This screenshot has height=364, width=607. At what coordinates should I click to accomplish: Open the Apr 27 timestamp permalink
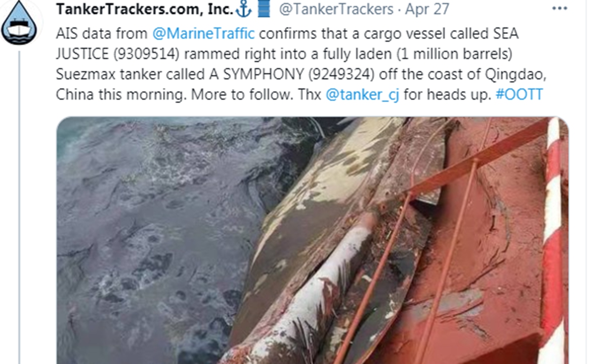pyautogui.click(x=427, y=9)
